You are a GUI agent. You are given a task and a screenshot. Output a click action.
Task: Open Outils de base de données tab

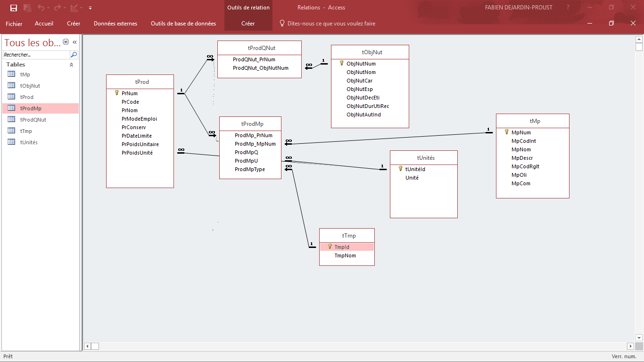tap(183, 24)
